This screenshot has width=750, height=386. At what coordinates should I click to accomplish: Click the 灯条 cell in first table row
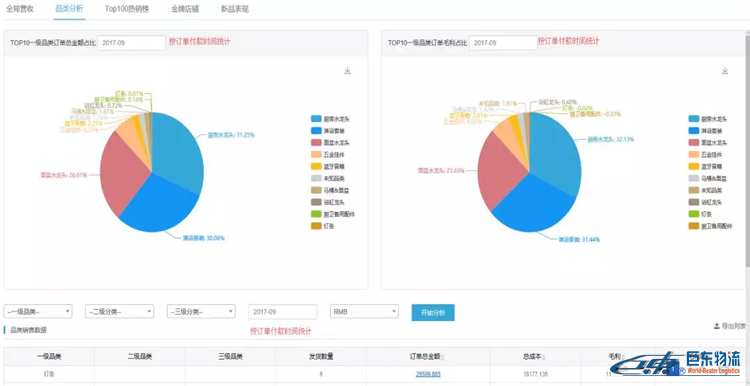coord(49,374)
